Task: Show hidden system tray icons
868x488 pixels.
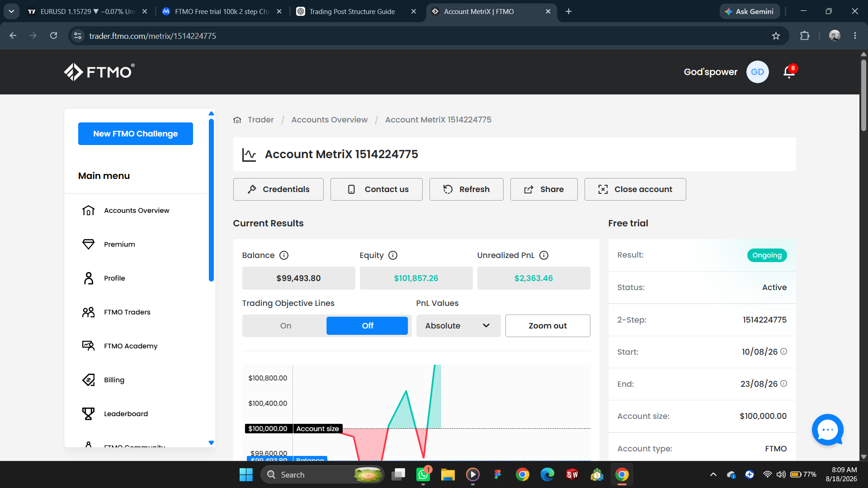Action: pos(713,474)
